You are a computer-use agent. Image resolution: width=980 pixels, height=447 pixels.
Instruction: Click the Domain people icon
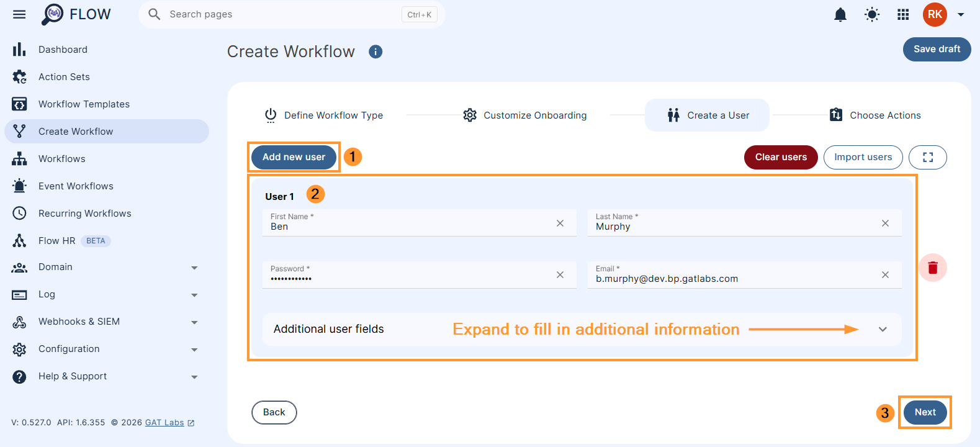pos(19,268)
